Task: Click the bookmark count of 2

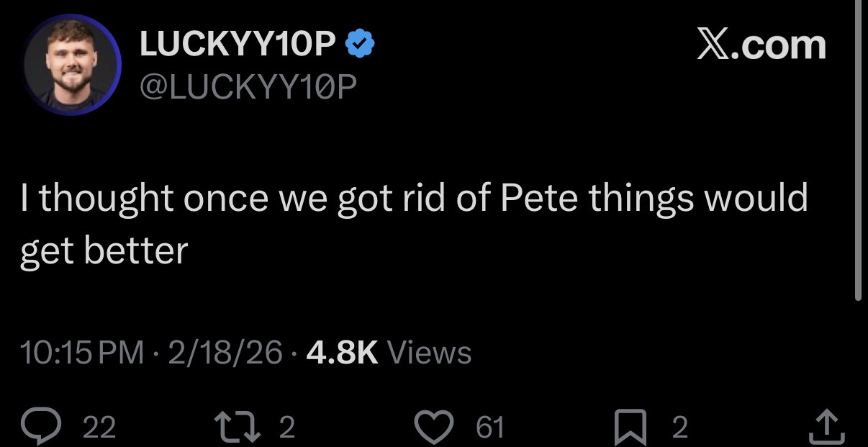Action: coord(679,428)
